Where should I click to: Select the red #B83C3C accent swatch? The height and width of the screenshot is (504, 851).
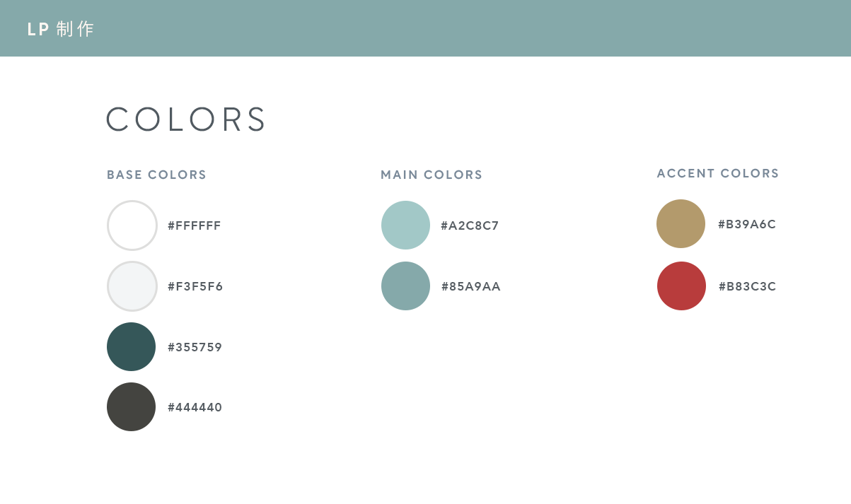point(681,286)
